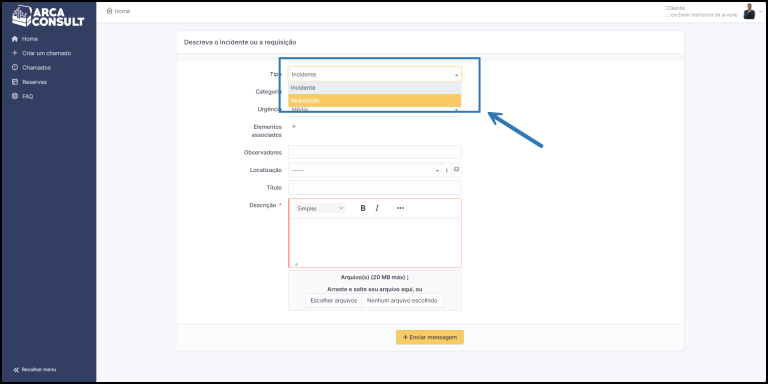Click 'Nenhum arquivo escolhido' text
The image size is (768, 384).
402,301
